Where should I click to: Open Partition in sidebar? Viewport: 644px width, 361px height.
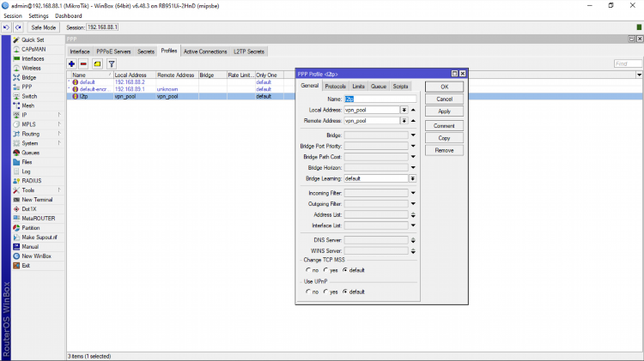click(x=31, y=228)
